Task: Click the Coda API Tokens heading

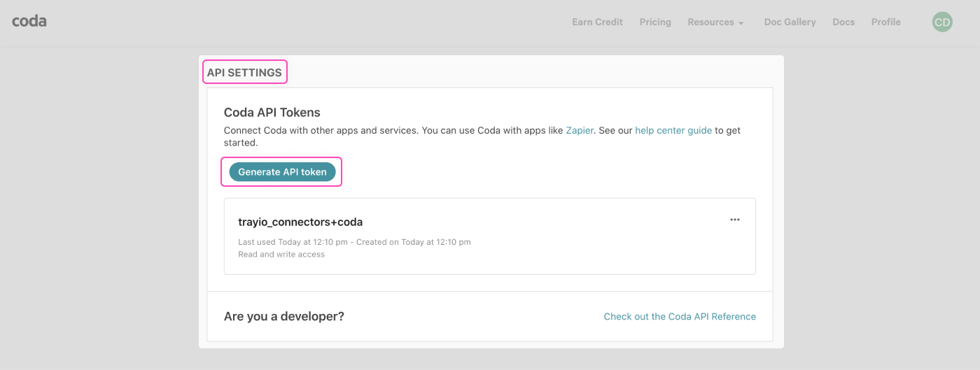Action: pyautogui.click(x=272, y=112)
